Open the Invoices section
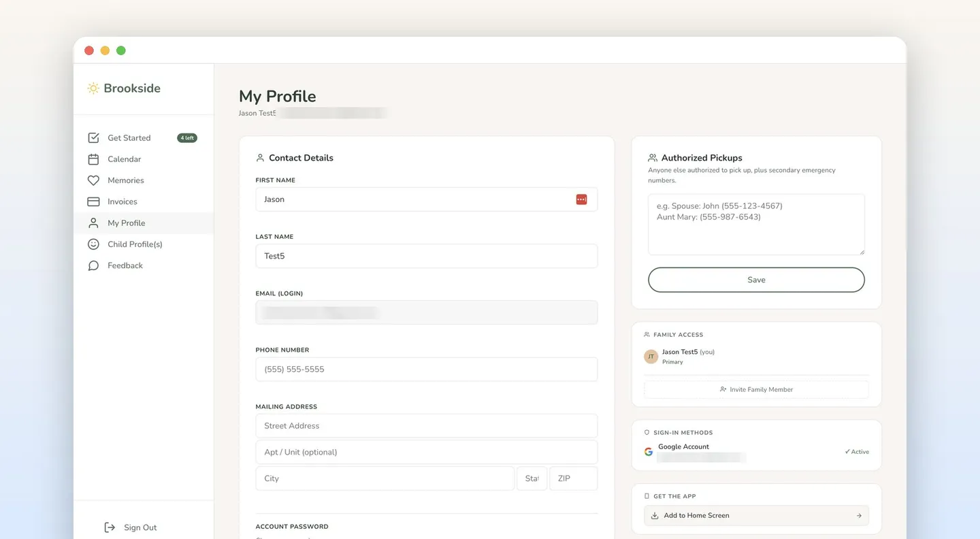 tap(144, 202)
